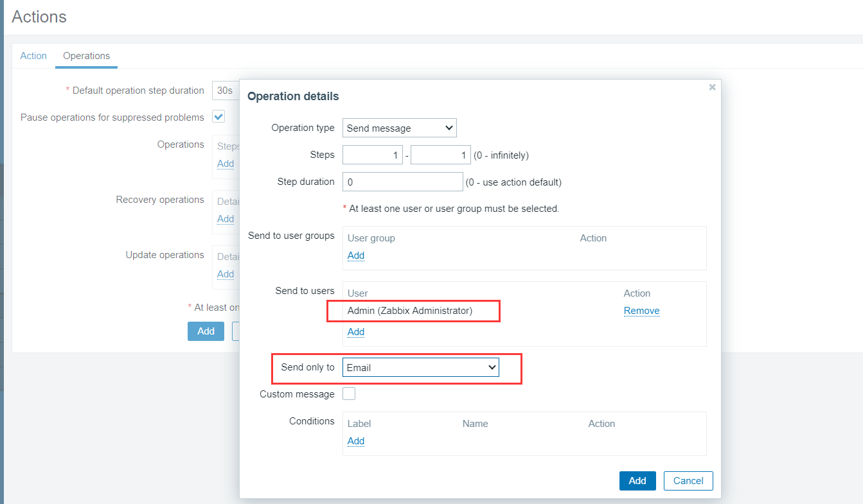Select the Operations tab
This screenshot has height=504, width=863.
86,56
